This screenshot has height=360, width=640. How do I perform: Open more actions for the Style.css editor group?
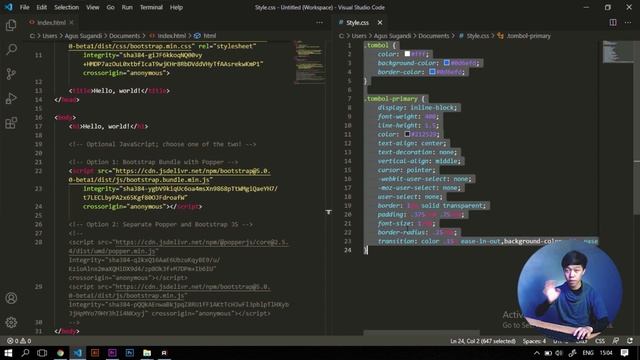coord(628,22)
